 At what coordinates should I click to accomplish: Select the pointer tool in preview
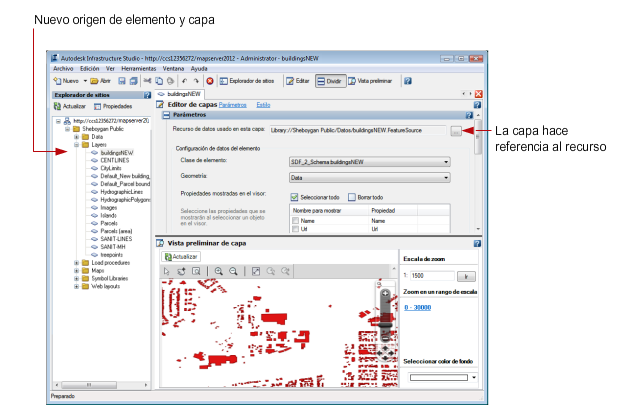tap(166, 271)
